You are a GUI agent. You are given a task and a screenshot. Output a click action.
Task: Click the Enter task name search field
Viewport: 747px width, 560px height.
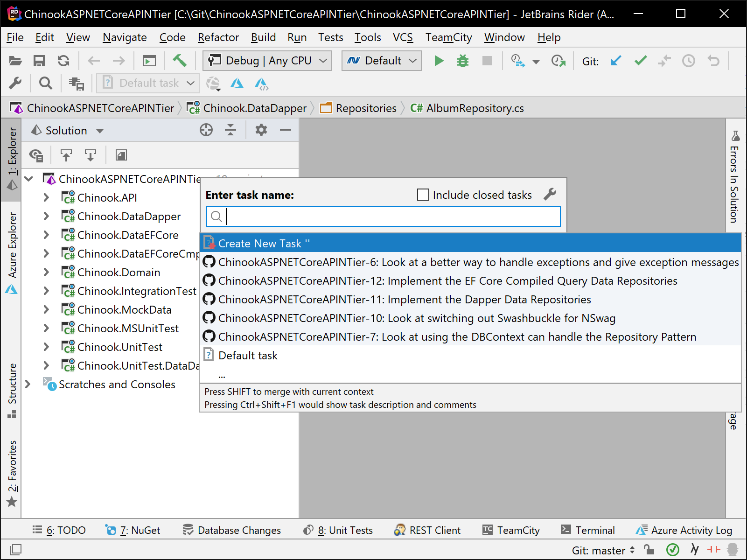[384, 217]
